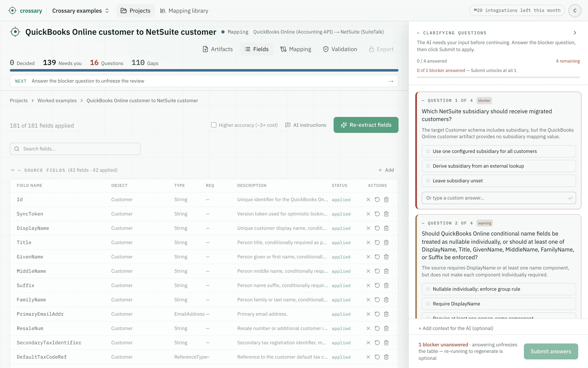
Task: Reset the PrimaryEmailAddr field
Action: pyautogui.click(x=377, y=314)
